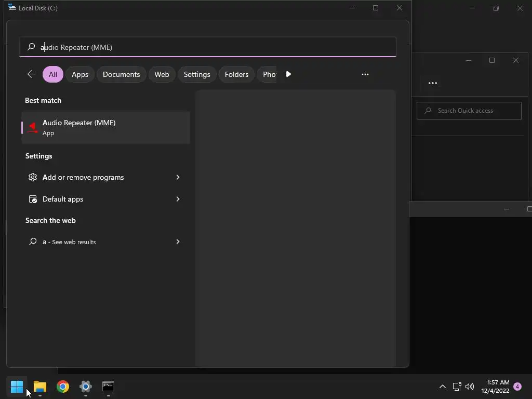Switch to the Folders filter tab
Viewport: 532px width, 399px height.
(x=236, y=74)
